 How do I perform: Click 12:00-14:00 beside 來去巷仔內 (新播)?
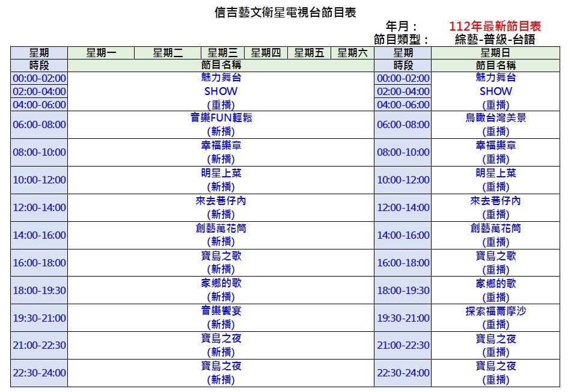coord(39,207)
